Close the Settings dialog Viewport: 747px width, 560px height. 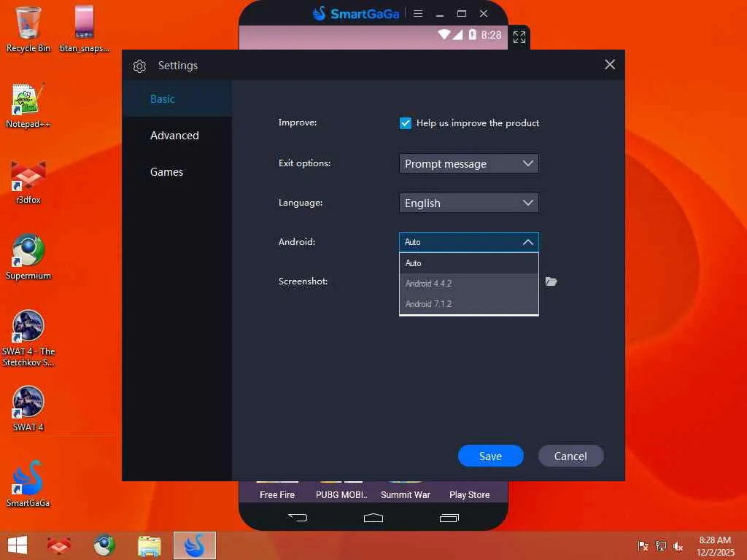pyautogui.click(x=610, y=65)
